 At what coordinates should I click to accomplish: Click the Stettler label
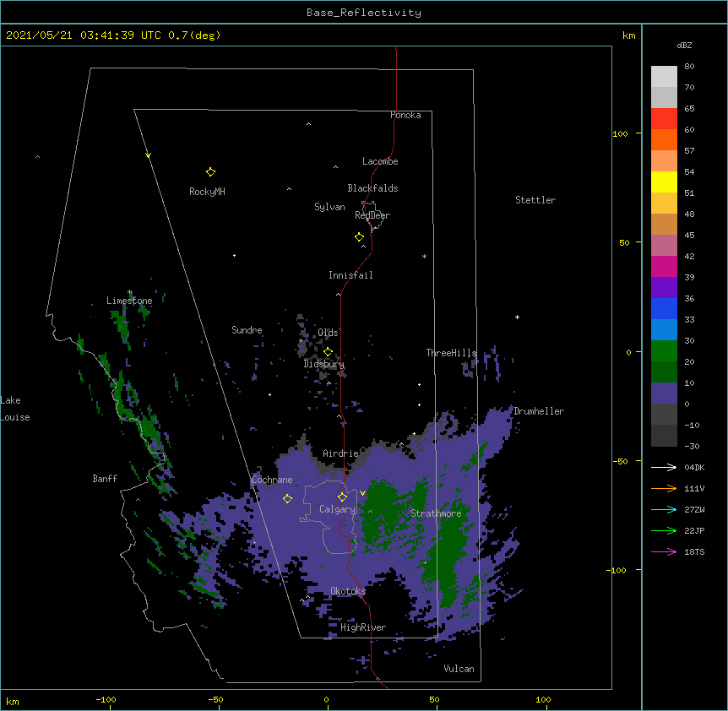pos(535,200)
